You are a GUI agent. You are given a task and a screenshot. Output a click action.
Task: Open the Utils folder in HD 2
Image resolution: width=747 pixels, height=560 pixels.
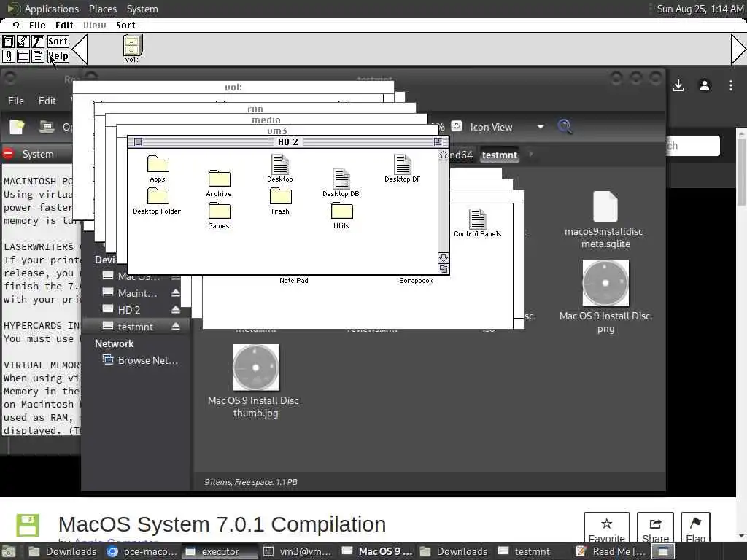(341, 211)
